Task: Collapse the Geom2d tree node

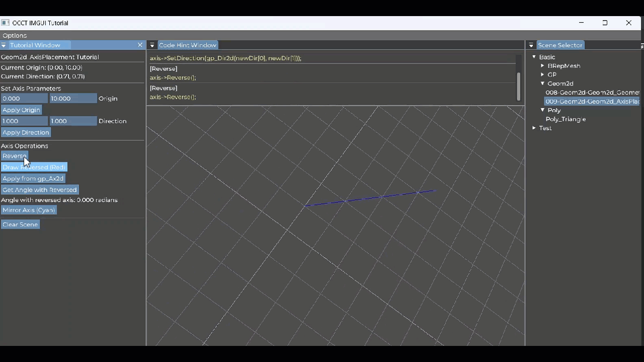Action: 543,83
